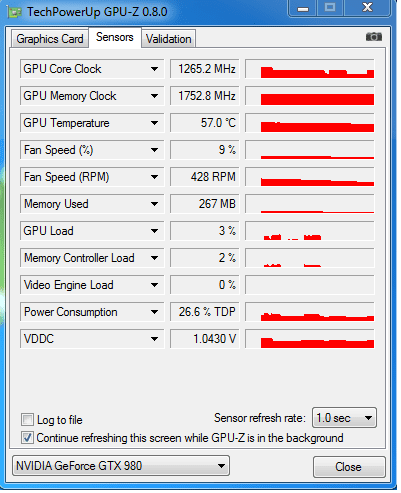Enable the Log to file checkbox
The width and height of the screenshot is (401, 493).
[x=27, y=419]
